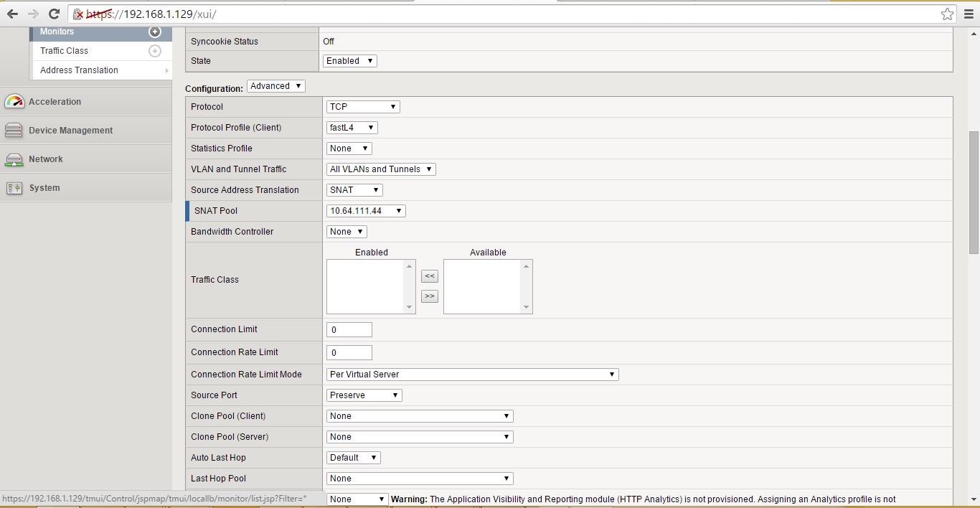Open the Auto Last Hop dropdown

click(352, 457)
